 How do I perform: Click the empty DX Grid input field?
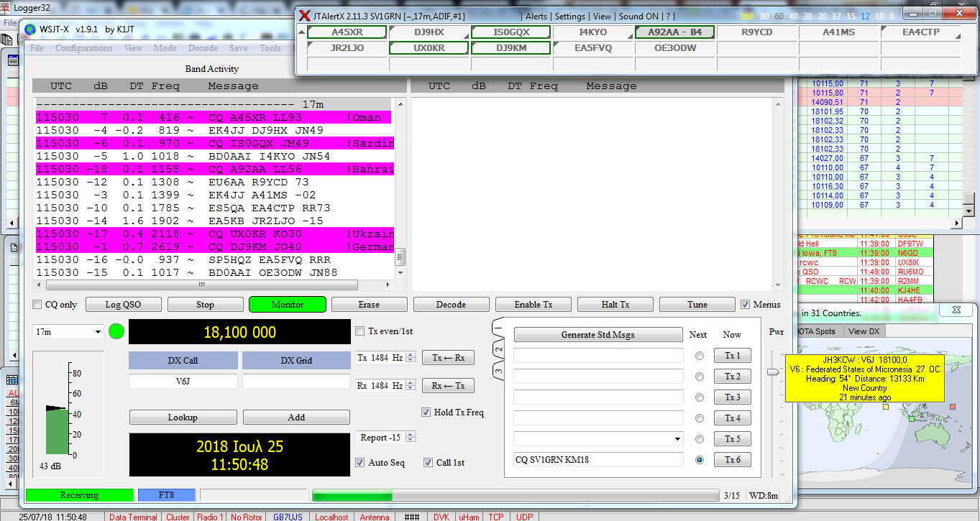coord(296,382)
